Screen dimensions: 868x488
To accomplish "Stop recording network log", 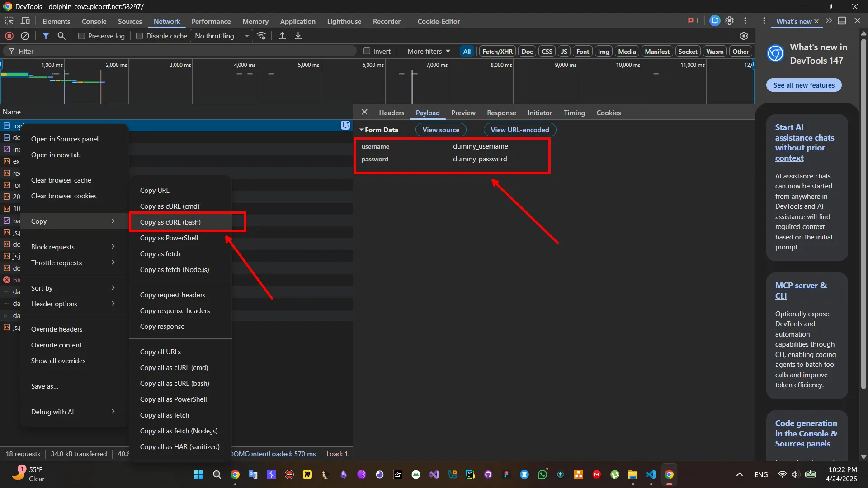I will (9, 36).
